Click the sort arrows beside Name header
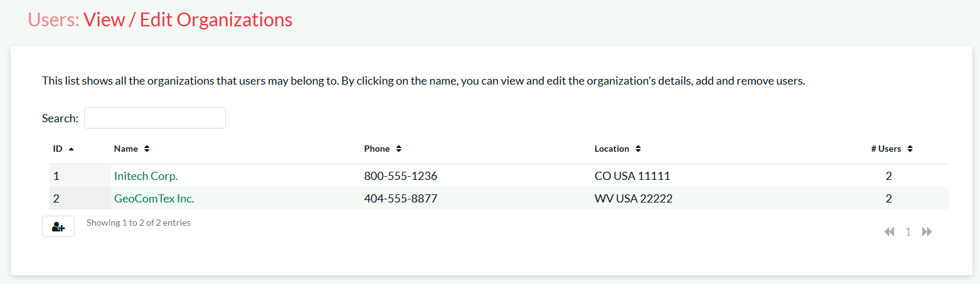The height and width of the screenshot is (284, 980). point(147,149)
